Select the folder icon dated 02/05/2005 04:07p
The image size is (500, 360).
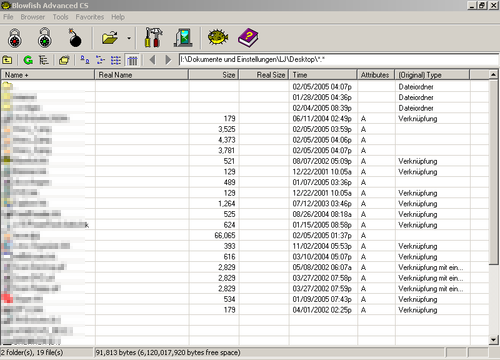[x=7, y=86]
